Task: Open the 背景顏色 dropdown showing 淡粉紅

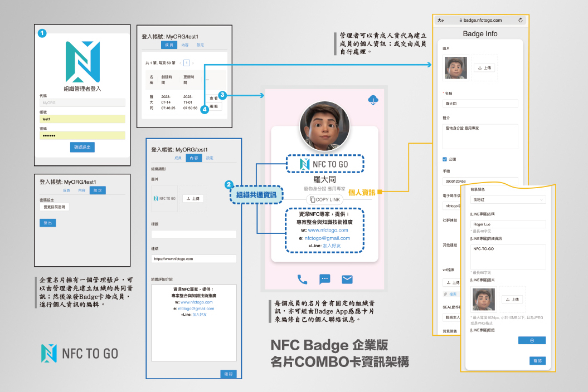Action: (508, 200)
